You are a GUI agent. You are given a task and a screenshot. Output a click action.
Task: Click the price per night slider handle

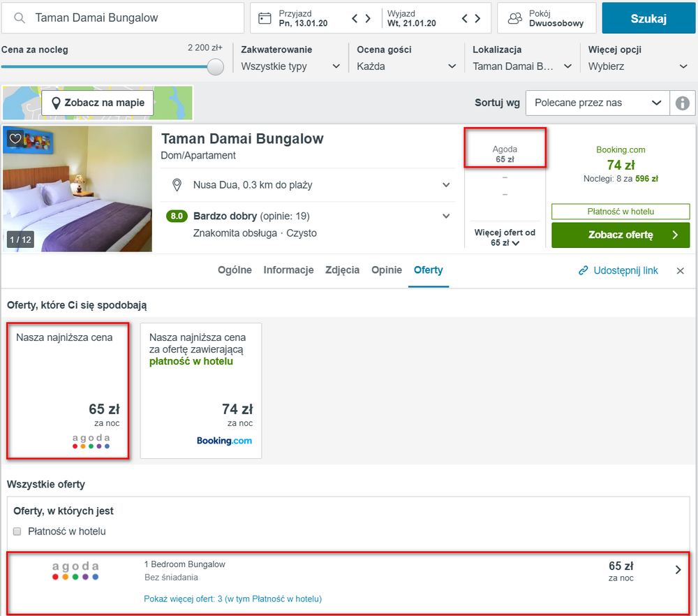[x=216, y=67]
